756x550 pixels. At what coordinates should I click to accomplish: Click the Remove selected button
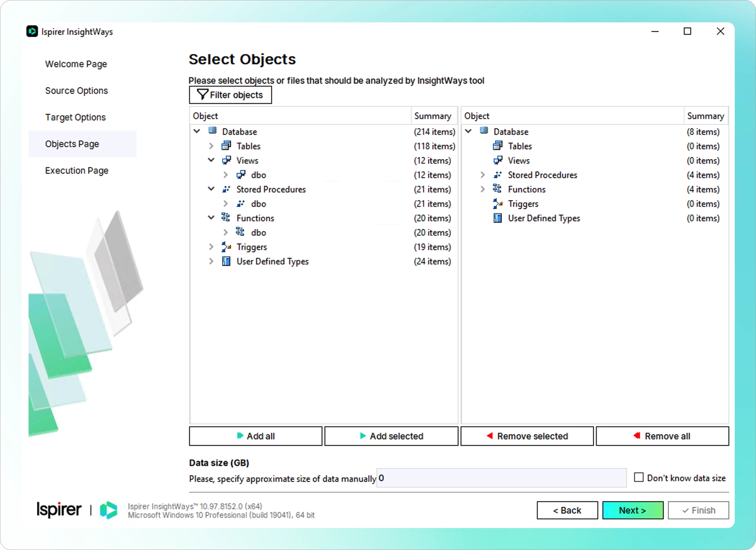(527, 436)
